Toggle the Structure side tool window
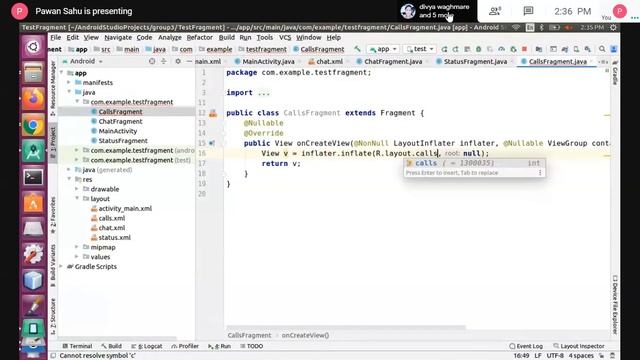 click(x=53, y=316)
